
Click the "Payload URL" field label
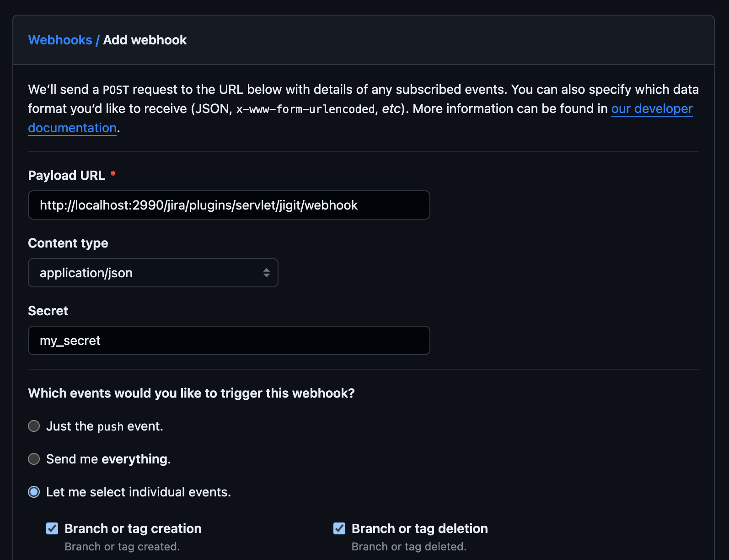[x=66, y=176]
